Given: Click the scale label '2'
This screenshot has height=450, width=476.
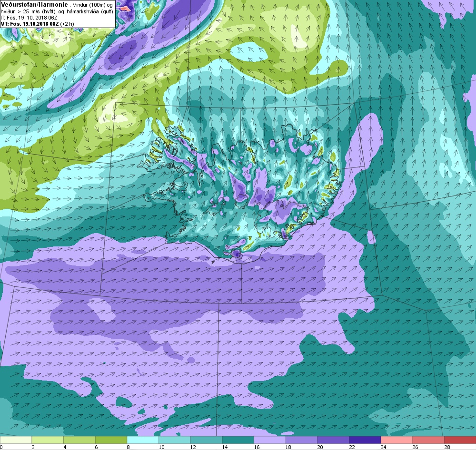Looking at the screenshot, I should [33, 447].
